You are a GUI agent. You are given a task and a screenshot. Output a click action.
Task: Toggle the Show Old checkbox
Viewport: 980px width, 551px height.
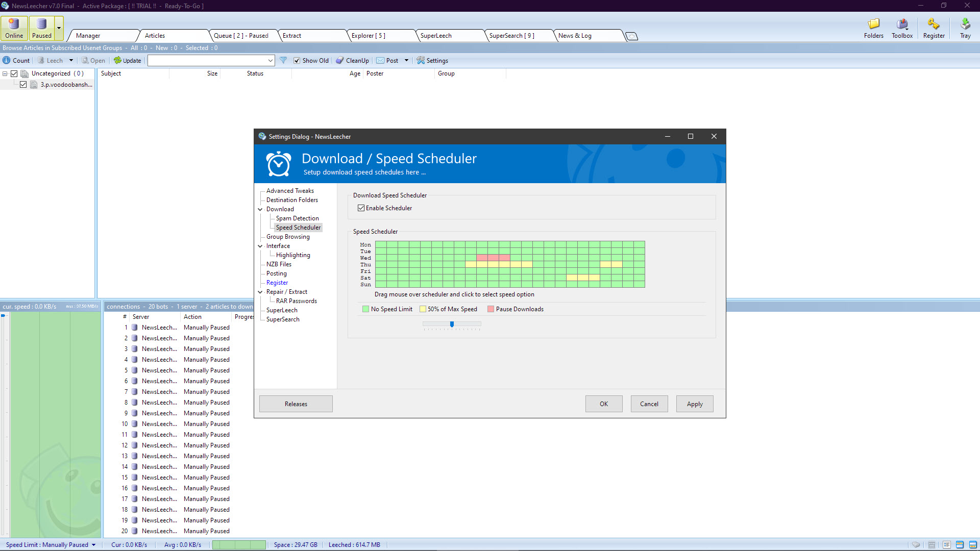[x=297, y=60]
